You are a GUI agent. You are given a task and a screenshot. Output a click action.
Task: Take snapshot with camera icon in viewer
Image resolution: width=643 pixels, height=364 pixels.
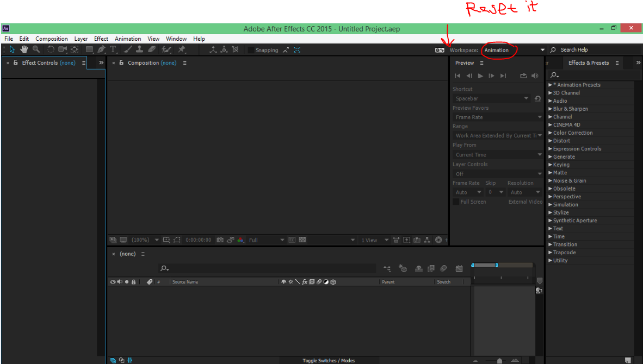(220, 240)
